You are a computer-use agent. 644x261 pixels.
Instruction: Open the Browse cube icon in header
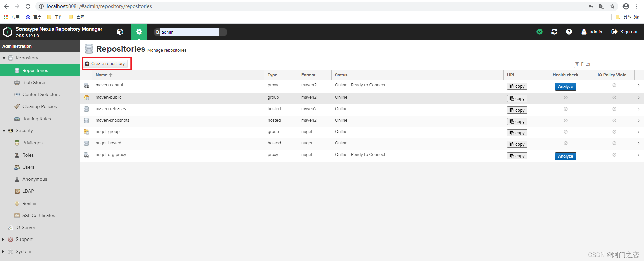click(120, 32)
